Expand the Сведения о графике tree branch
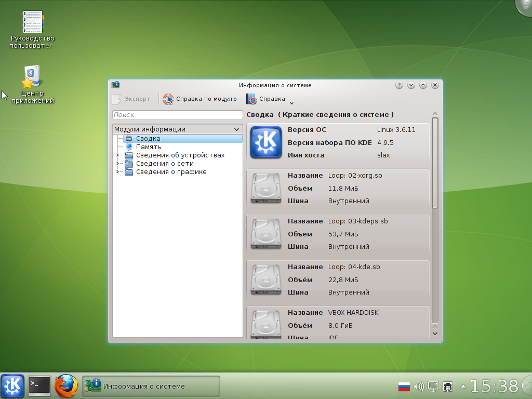This screenshot has height=399, width=532. click(118, 171)
